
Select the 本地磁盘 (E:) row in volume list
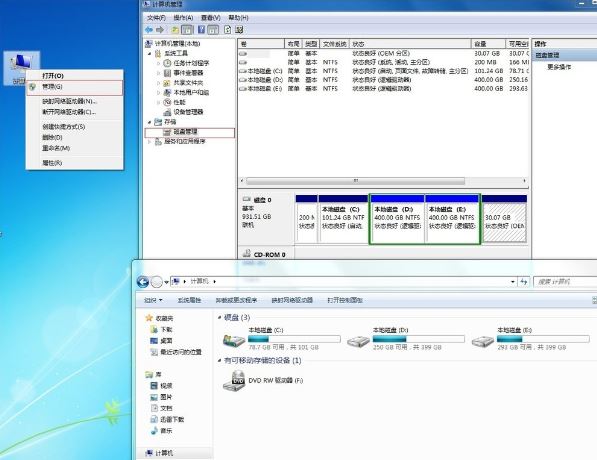coord(383,89)
